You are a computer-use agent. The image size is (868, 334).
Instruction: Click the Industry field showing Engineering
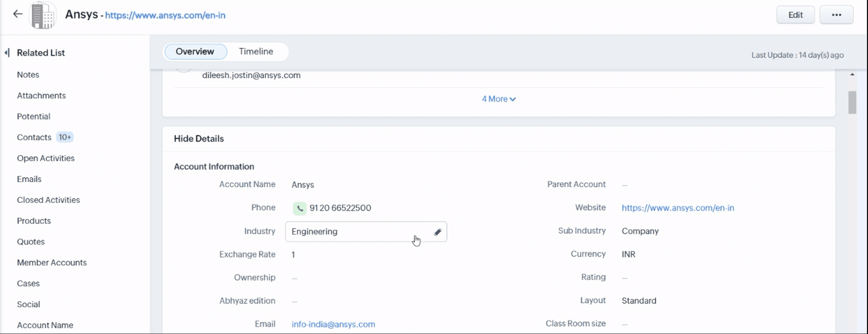(x=366, y=232)
